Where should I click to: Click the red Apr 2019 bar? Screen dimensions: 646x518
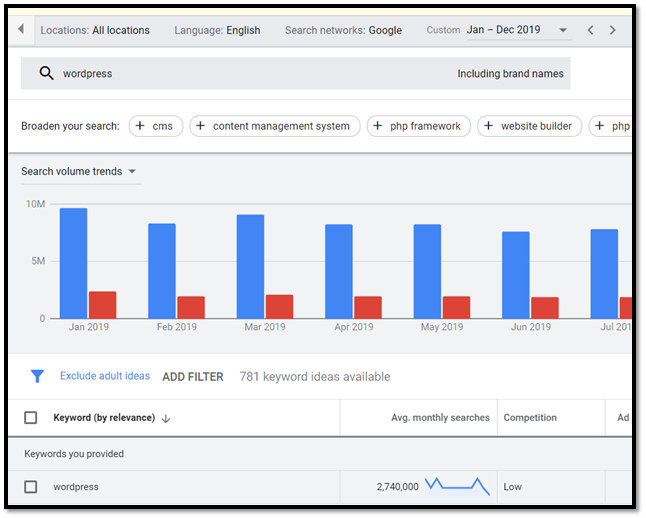[368, 307]
